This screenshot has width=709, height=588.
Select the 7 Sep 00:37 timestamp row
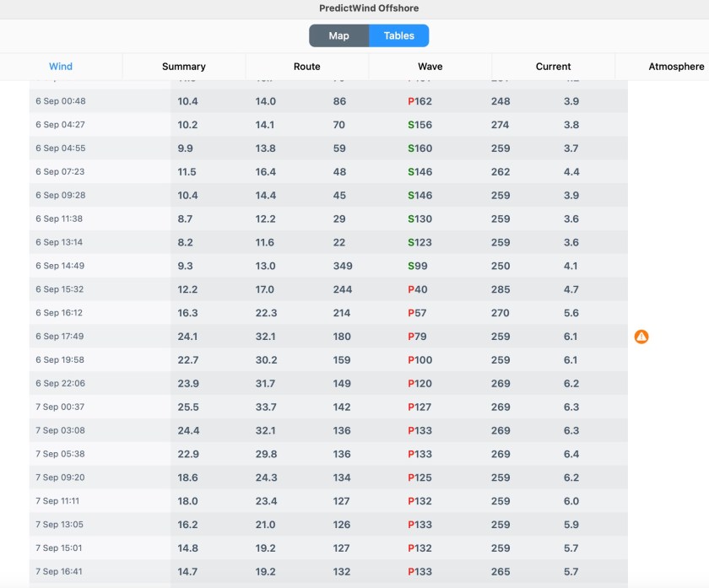61,407
